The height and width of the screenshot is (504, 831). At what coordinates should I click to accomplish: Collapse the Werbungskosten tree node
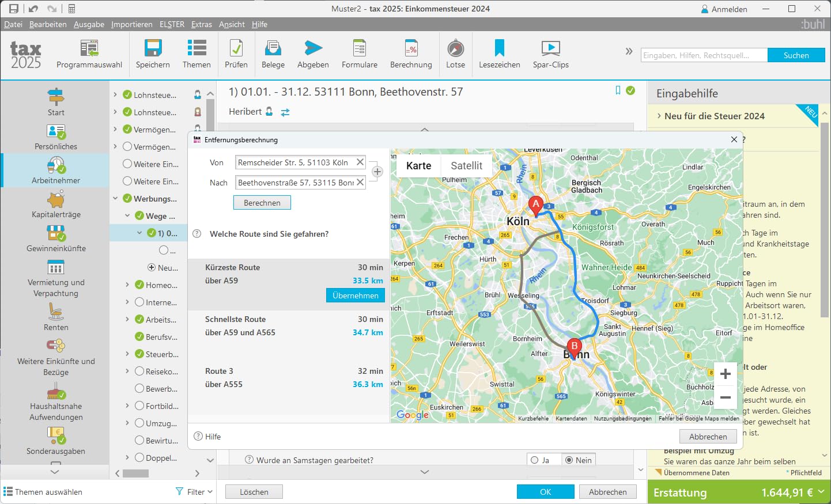point(115,199)
